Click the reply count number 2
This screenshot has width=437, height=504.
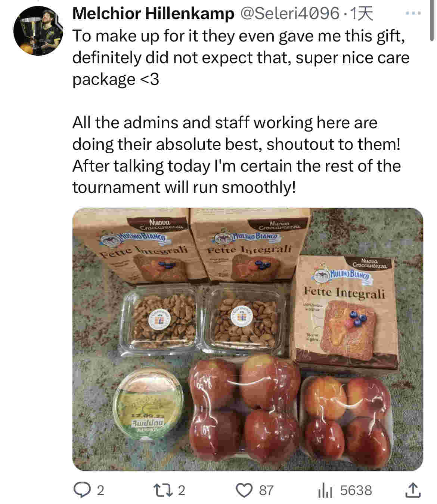(100, 490)
